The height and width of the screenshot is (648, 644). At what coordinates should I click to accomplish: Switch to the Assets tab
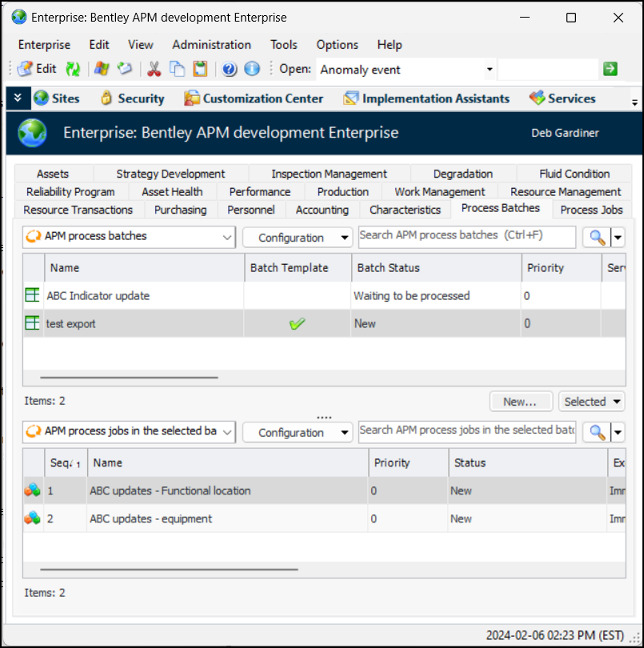tap(53, 174)
